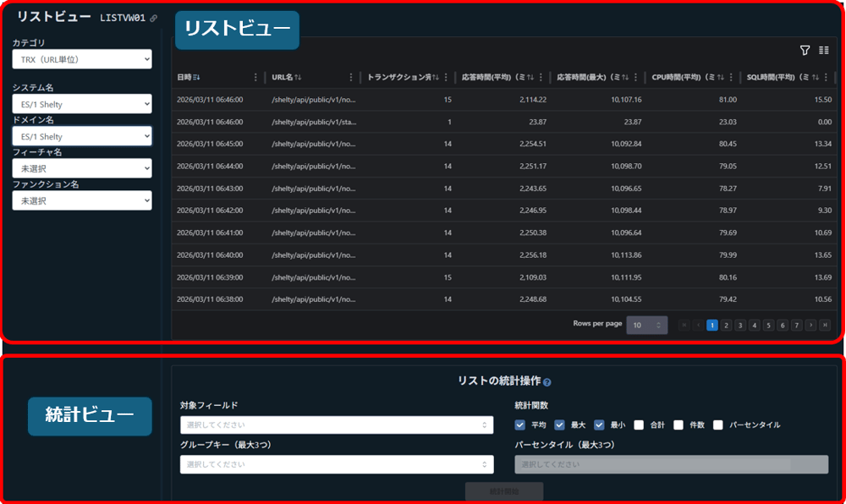Open help icon next to リストの統計操作
The height and width of the screenshot is (504, 846).
[x=547, y=382]
